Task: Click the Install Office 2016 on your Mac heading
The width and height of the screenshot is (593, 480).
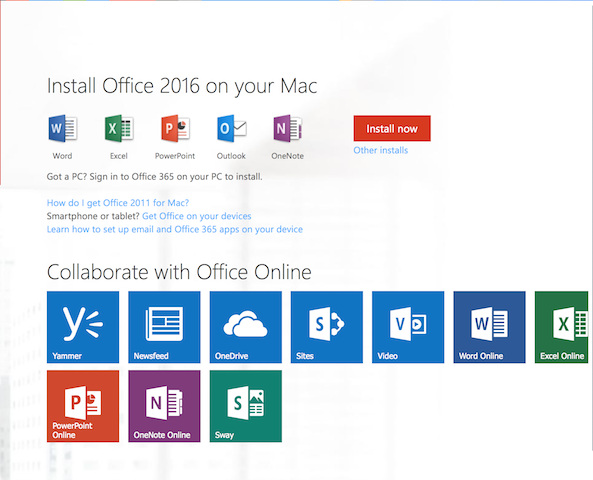Action: [x=182, y=86]
